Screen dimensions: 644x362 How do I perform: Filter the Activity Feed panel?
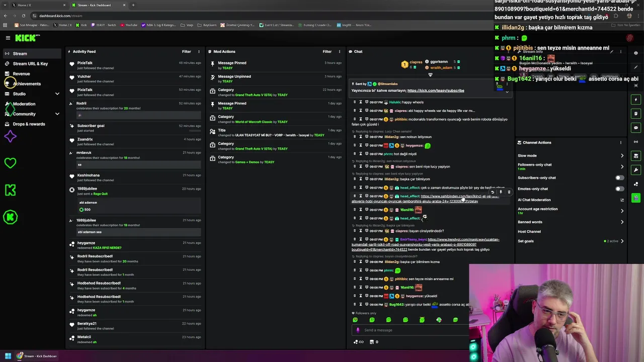(x=186, y=51)
